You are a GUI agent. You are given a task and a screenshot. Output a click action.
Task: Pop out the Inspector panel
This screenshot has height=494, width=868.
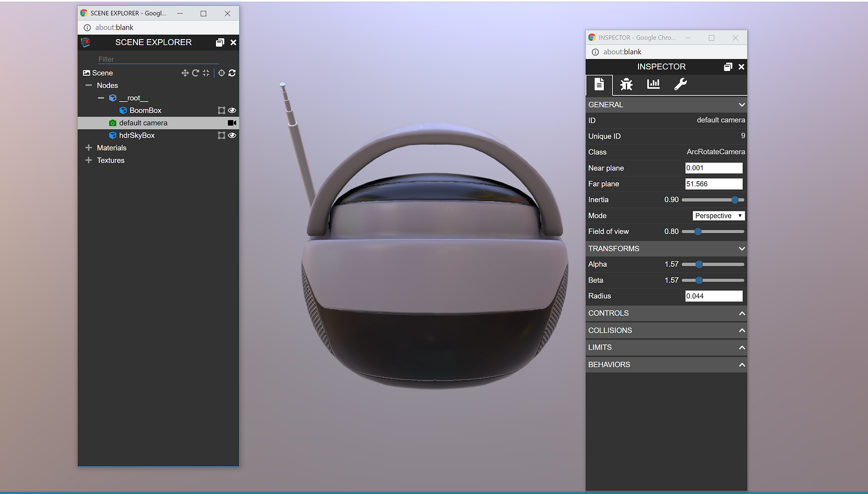point(728,67)
